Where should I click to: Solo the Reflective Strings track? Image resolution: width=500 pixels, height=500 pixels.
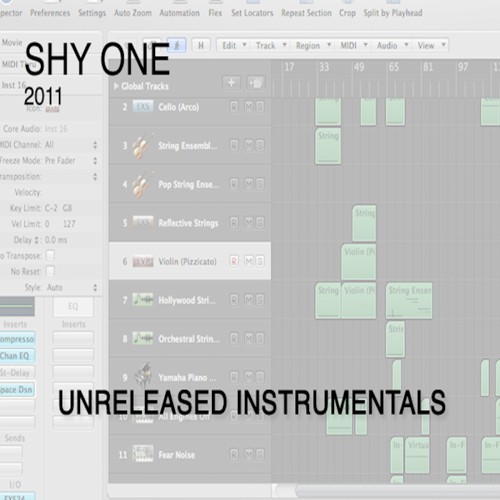[x=260, y=223]
